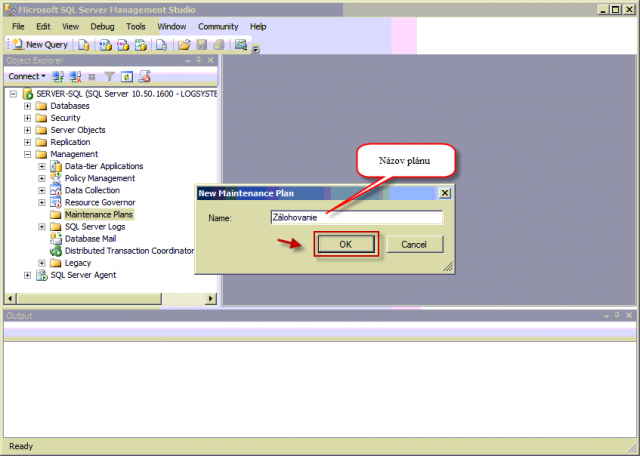Open the Connect dropdown in Object Explorer
Image resolution: width=640 pixels, height=456 pixels.
[27, 76]
